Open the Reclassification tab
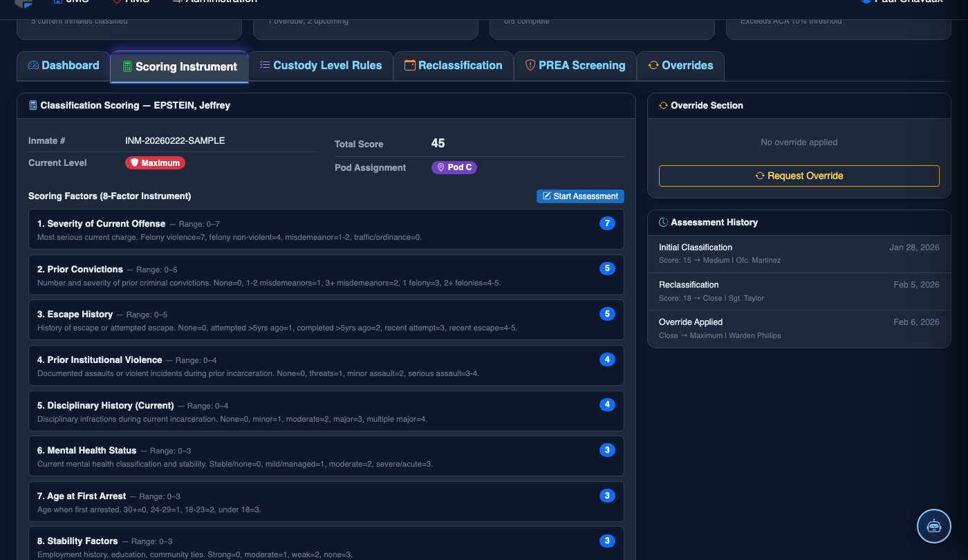 coord(454,66)
